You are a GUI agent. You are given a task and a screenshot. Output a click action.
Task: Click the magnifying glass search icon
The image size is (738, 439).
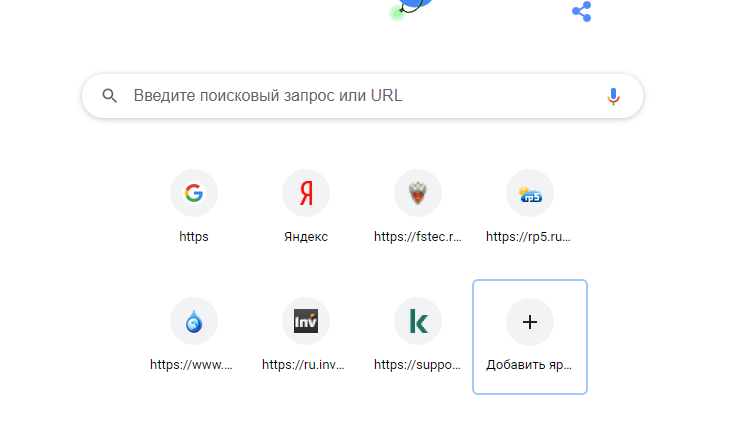coord(110,96)
